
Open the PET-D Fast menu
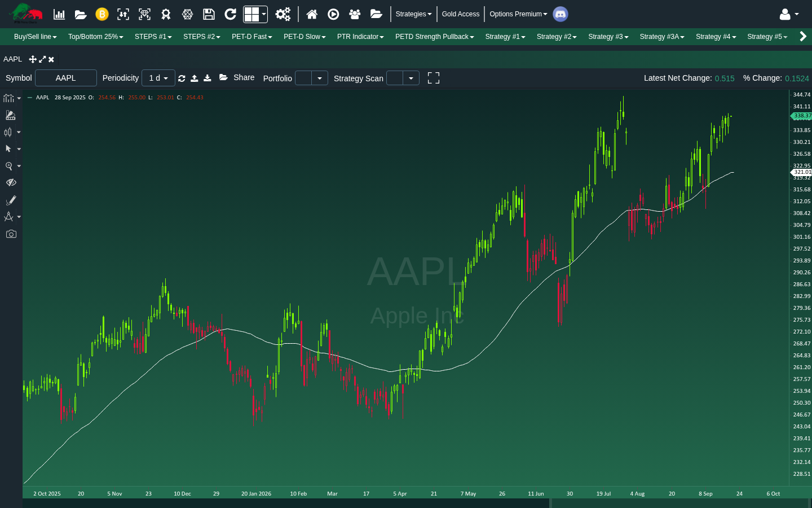pos(252,37)
